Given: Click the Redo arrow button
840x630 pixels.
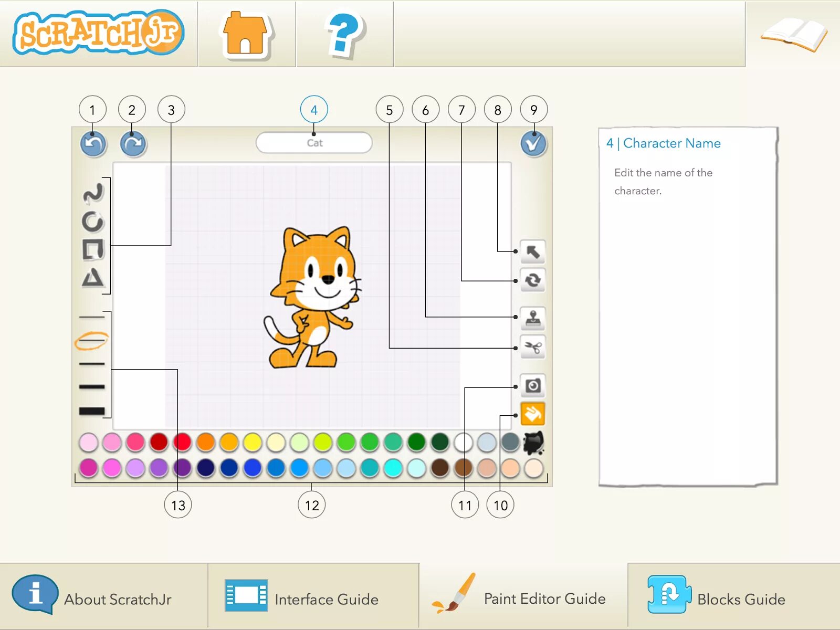Looking at the screenshot, I should tap(133, 144).
